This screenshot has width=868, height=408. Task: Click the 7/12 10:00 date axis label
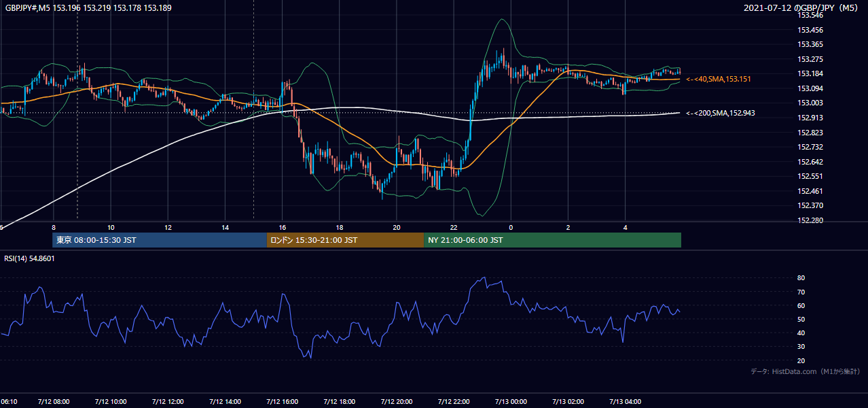pyautogui.click(x=110, y=402)
